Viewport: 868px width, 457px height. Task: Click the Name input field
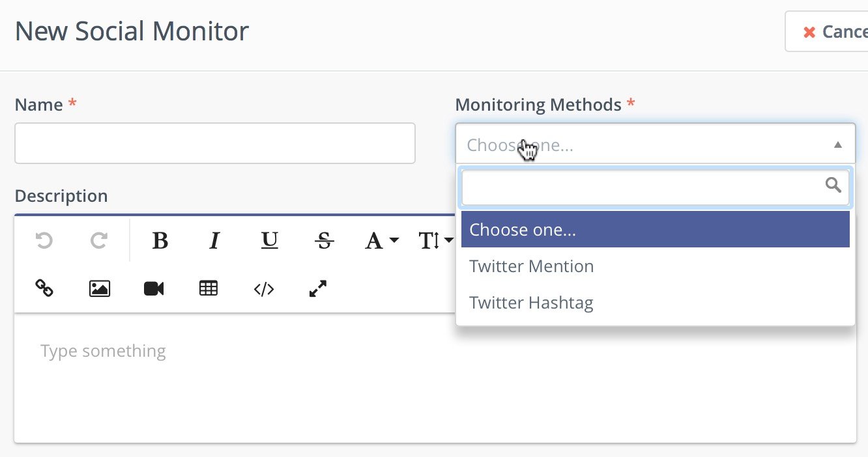[214, 143]
